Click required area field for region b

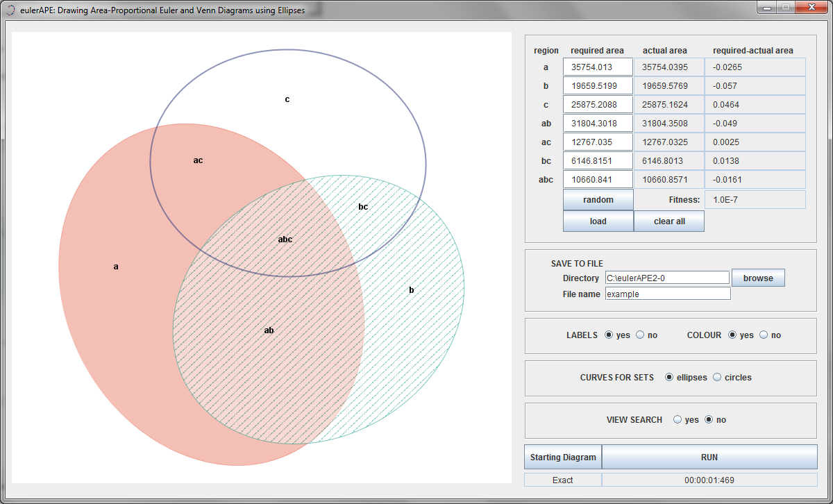click(598, 86)
